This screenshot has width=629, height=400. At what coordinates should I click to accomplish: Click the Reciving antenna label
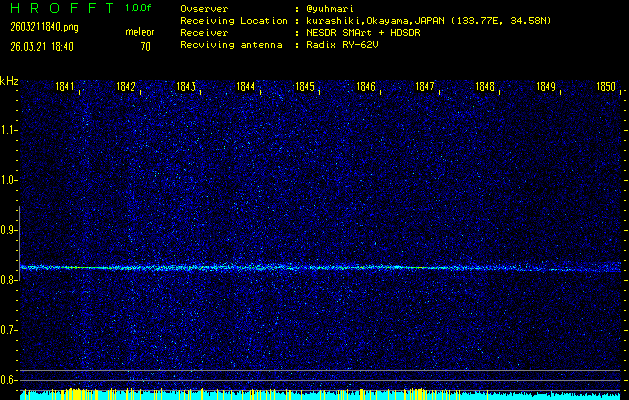point(231,45)
